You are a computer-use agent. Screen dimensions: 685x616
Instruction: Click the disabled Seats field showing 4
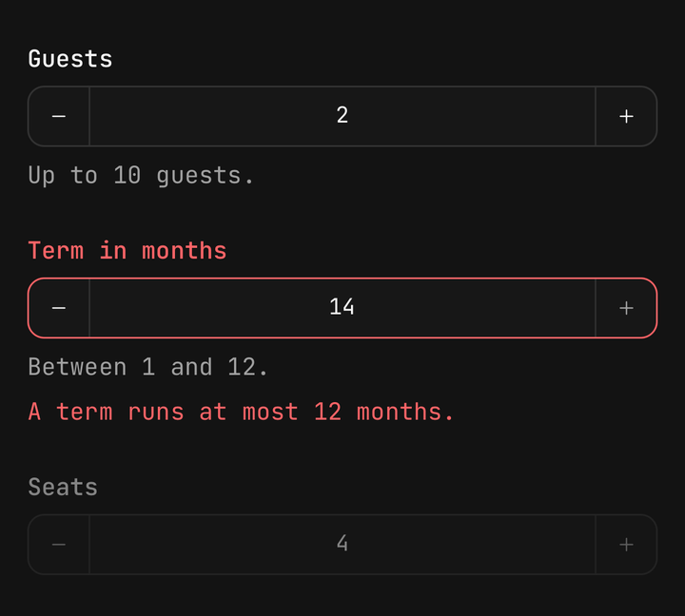342,545
